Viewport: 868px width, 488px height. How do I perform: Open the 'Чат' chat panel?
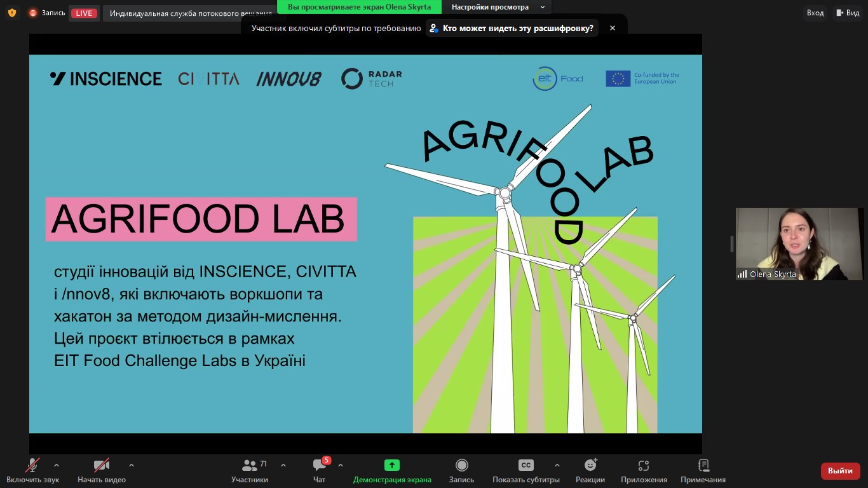click(320, 471)
